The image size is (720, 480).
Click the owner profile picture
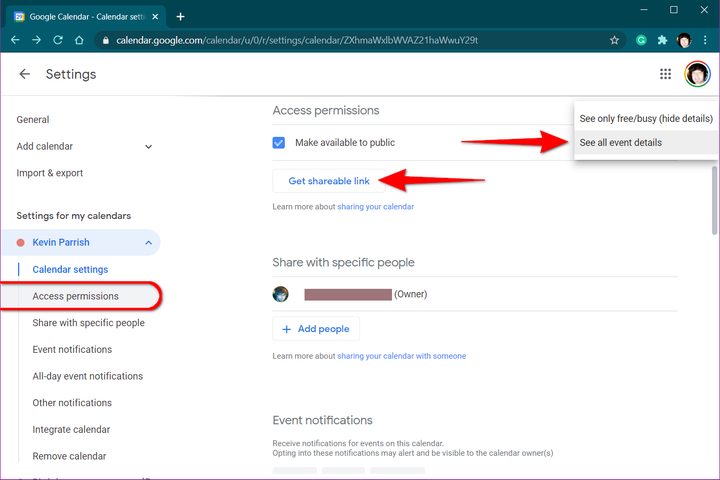click(x=281, y=294)
